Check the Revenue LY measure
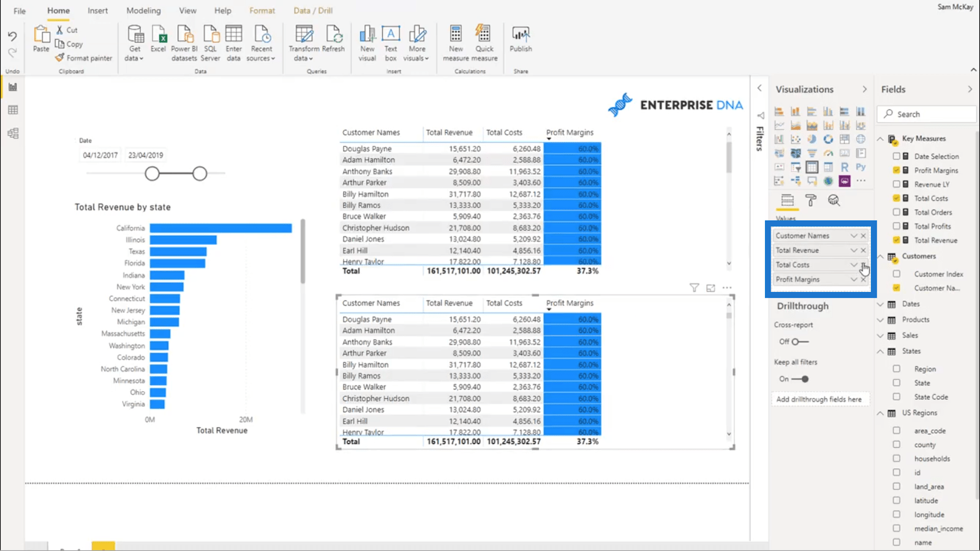Image resolution: width=980 pixels, height=551 pixels. pyautogui.click(x=896, y=184)
